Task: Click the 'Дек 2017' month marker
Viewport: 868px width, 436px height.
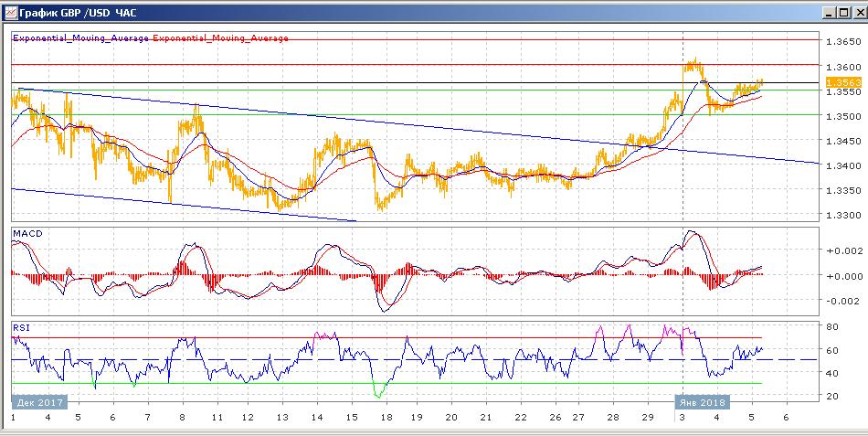Action: [x=39, y=402]
